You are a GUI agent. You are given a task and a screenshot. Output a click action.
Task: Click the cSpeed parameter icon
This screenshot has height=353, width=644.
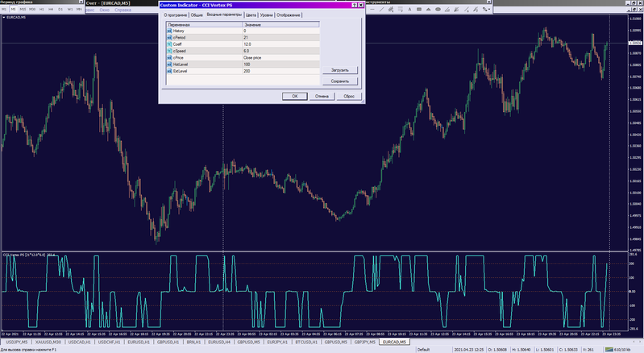pyautogui.click(x=169, y=51)
